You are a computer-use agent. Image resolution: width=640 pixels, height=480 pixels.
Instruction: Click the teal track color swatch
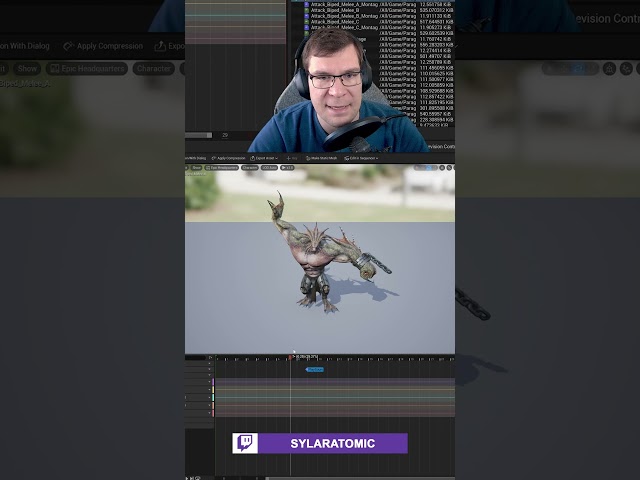213,397
